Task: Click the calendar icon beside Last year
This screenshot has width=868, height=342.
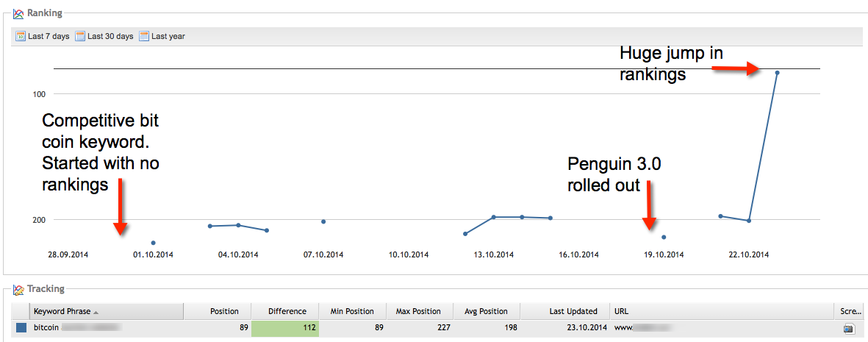Action: [x=144, y=36]
